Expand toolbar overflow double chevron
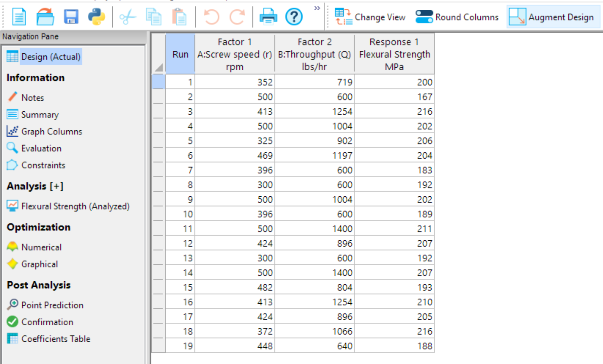 coord(317,8)
